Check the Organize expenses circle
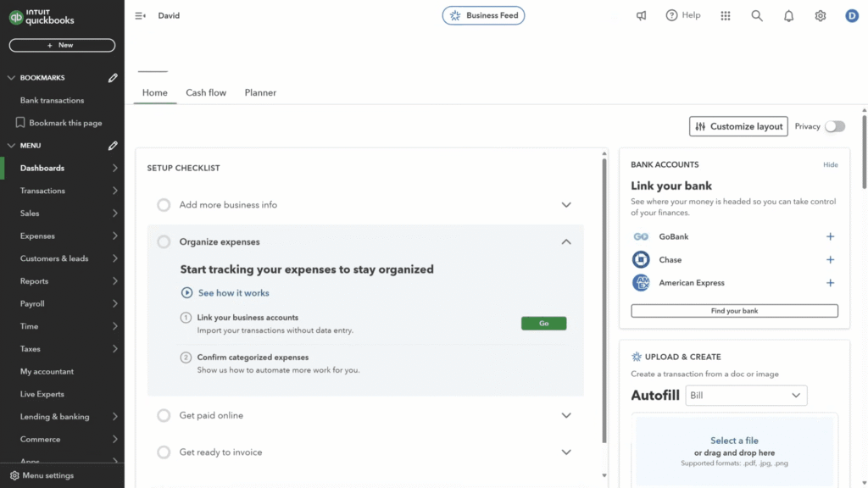This screenshot has width=868, height=488. point(164,242)
